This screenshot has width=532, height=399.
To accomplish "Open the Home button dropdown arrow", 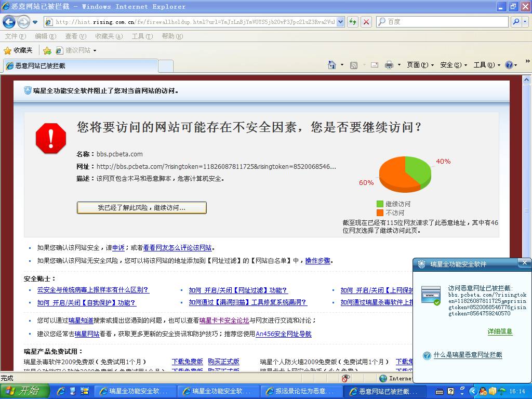I will pyautogui.click(x=342, y=65).
